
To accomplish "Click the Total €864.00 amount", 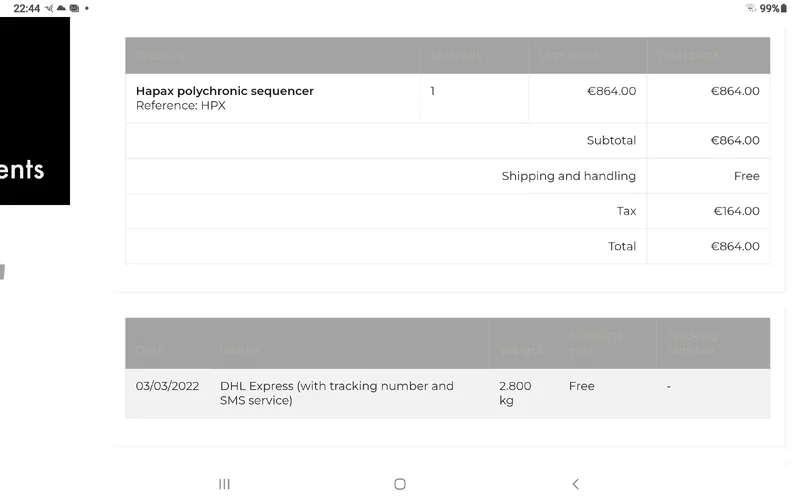I will point(735,246).
